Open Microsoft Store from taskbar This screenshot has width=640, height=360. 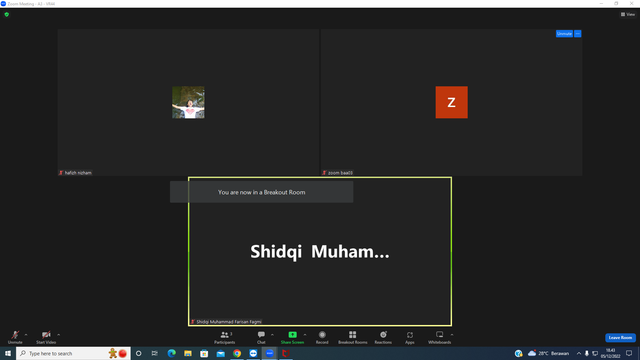click(204, 353)
